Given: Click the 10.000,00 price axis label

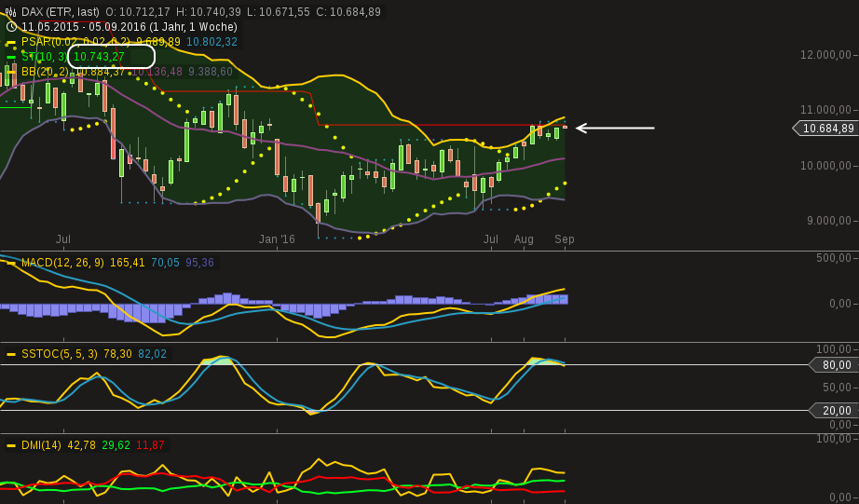Looking at the screenshot, I should pyautogui.click(x=825, y=166).
